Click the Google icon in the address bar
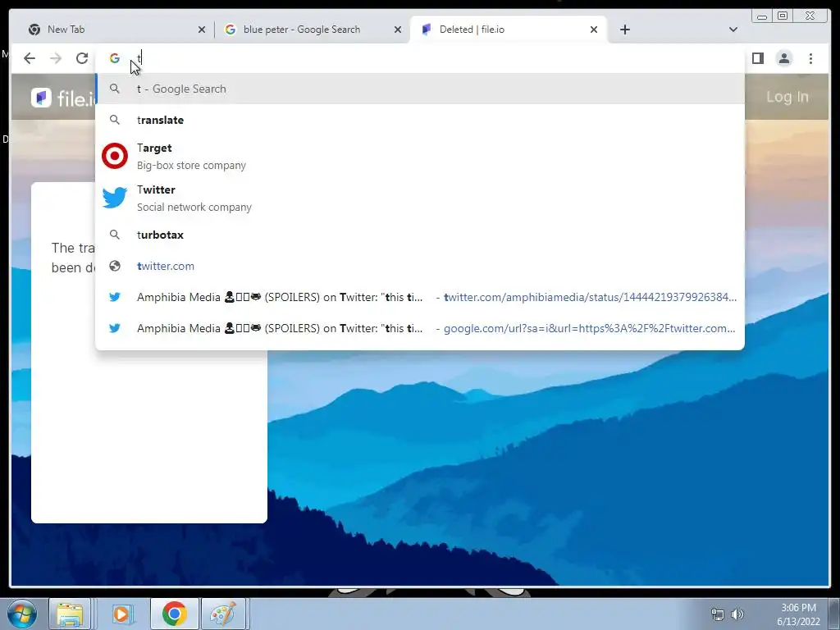Viewport: 840px width, 630px height. pos(115,58)
